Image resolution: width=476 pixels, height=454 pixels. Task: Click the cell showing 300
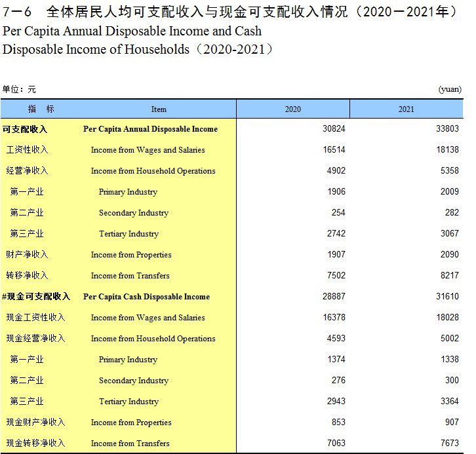tap(452, 380)
